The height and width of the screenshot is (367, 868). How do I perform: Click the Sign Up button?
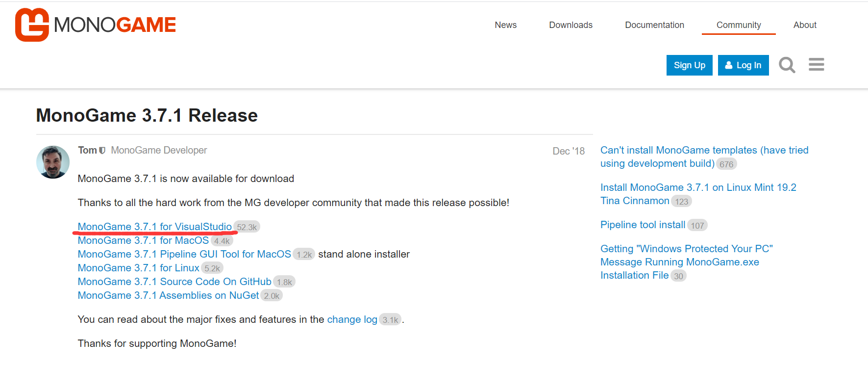point(689,65)
